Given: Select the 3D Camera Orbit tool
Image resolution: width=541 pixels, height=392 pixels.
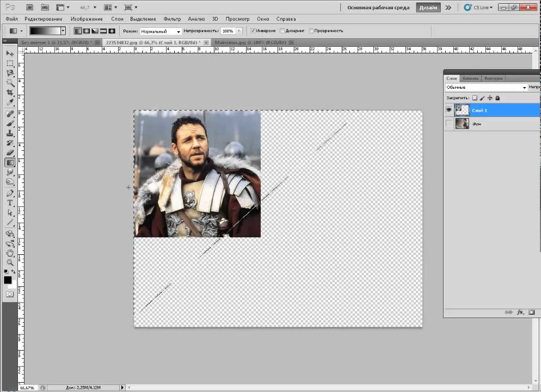Looking at the screenshot, I should click(10, 243).
